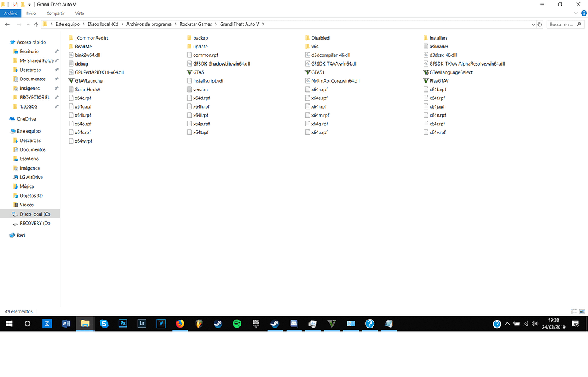Open the Windows Start menu
Viewport: 588px width, 377px height.
(x=9, y=324)
